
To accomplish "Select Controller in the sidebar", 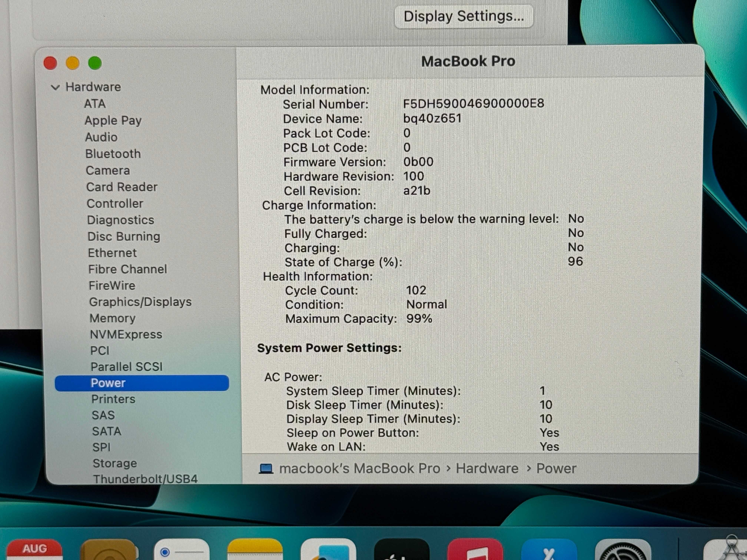I will [115, 204].
